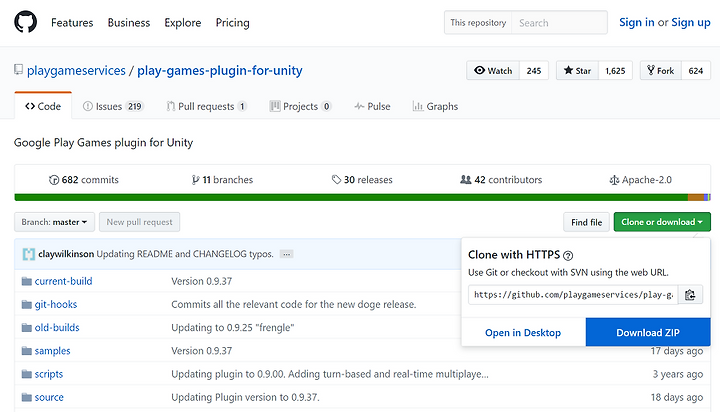Open Features in the top navigation
Image resolution: width=720 pixels, height=412 pixels.
[72, 23]
